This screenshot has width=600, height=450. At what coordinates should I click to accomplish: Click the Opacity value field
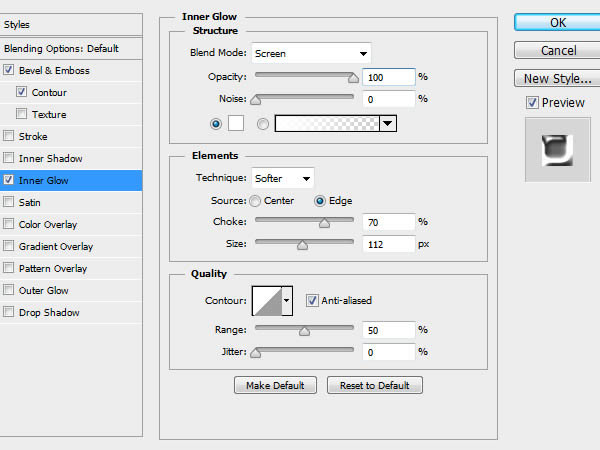[389, 77]
